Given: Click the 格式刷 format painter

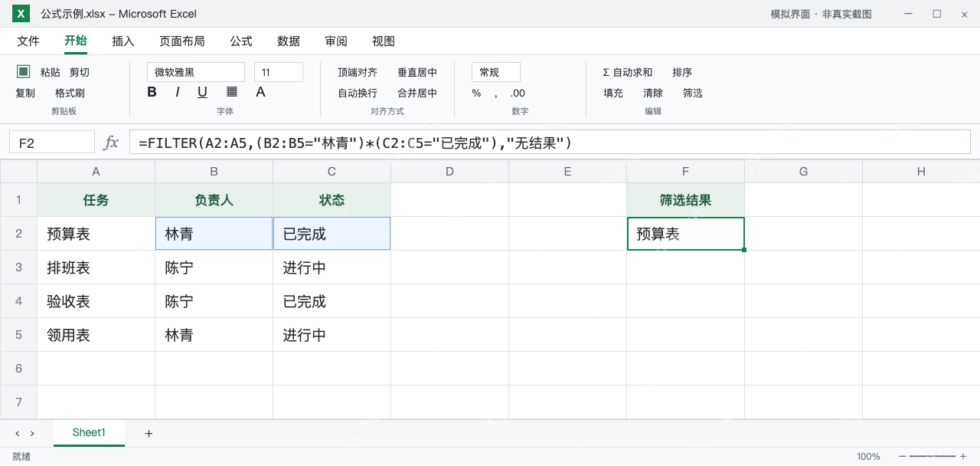Looking at the screenshot, I should pos(70,94).
